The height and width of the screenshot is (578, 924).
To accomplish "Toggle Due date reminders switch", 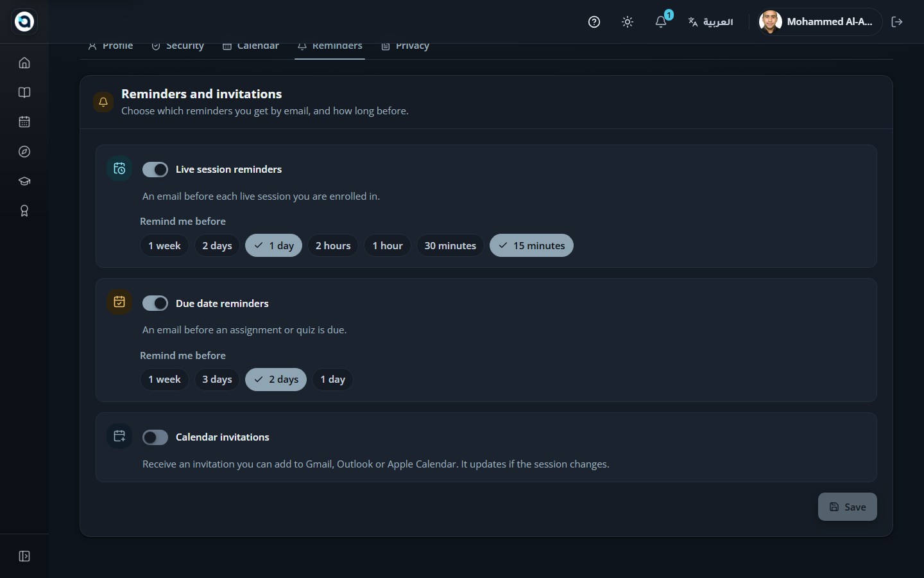I will [x=155, y=303].
